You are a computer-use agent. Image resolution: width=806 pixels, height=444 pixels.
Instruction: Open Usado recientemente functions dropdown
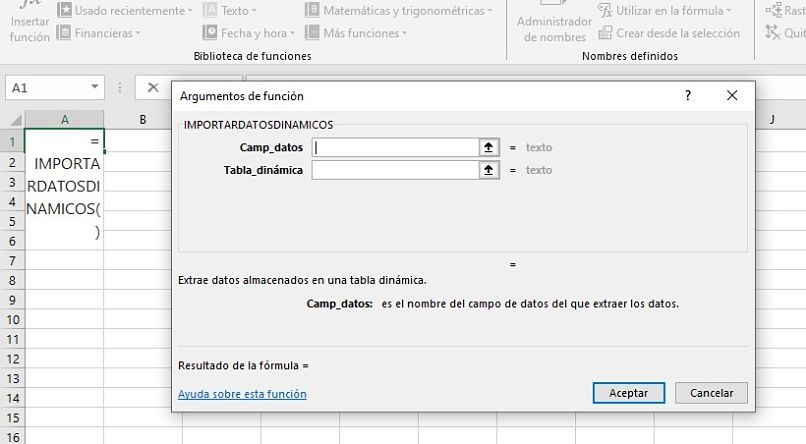(125, 10)
